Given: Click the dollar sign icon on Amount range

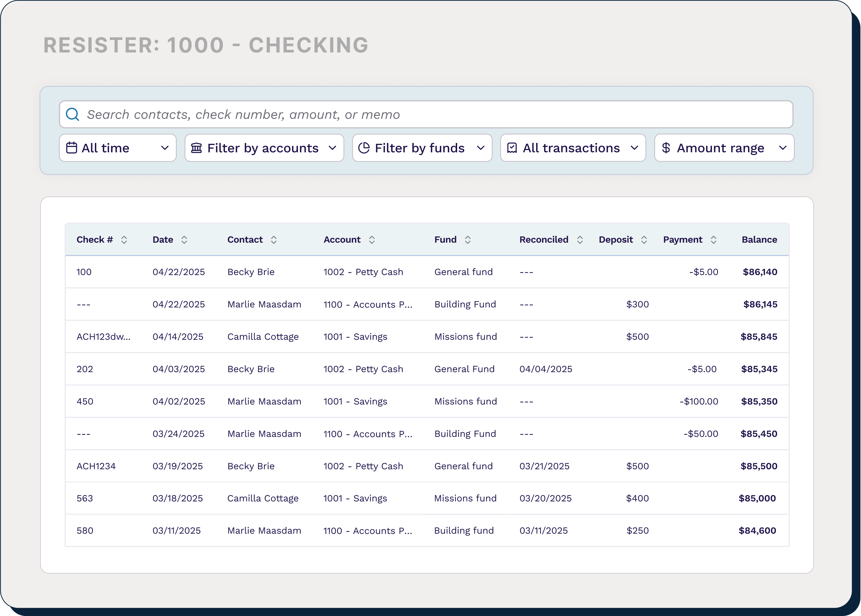Looking at the screenshot, I should pyautogui.click(x=666, y=148).
